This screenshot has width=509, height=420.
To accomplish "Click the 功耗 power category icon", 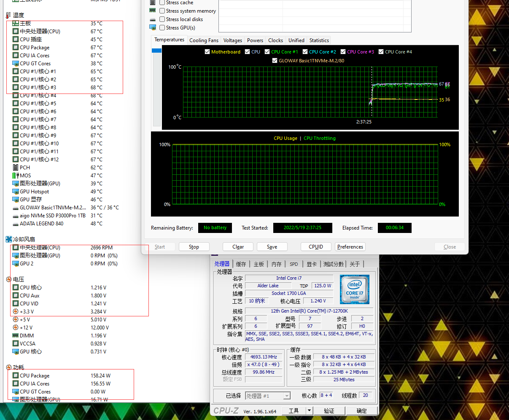I will click(8, 367).
